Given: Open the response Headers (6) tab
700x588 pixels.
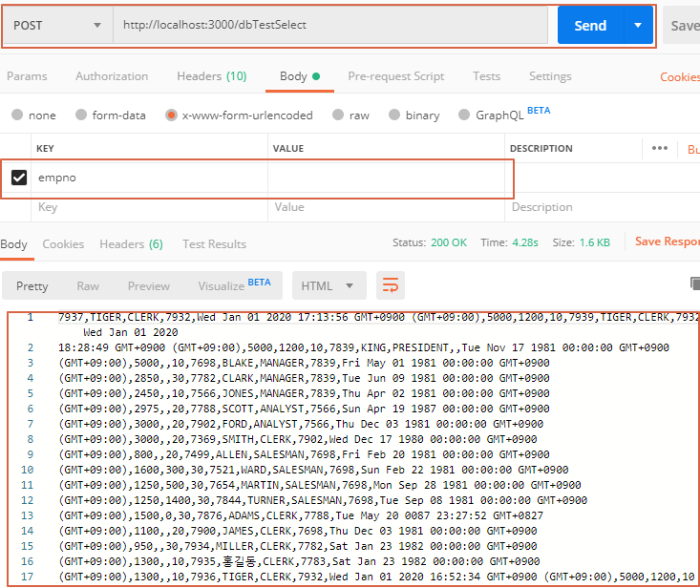Looking at the screenshot, I should pyautogui.click(x=131, y=244).
